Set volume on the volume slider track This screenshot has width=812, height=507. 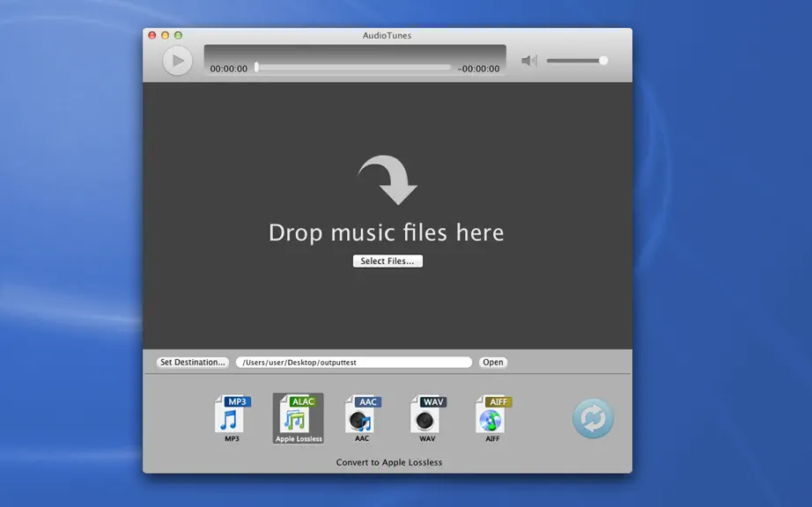pos(577,61)
